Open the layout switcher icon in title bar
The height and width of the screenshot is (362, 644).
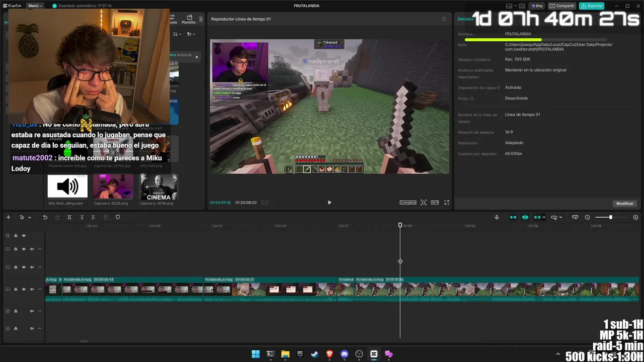coord(509,6)
